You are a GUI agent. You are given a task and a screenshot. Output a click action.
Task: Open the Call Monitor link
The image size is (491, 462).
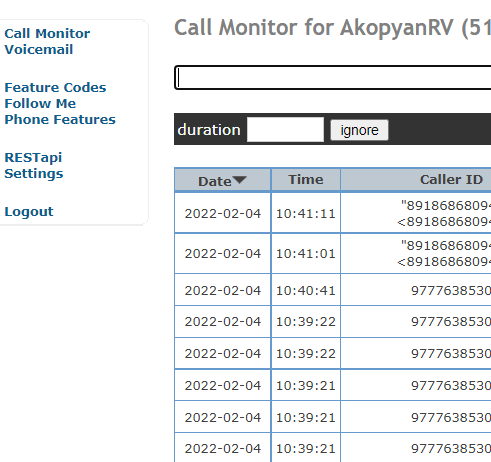tap(47, 34)
